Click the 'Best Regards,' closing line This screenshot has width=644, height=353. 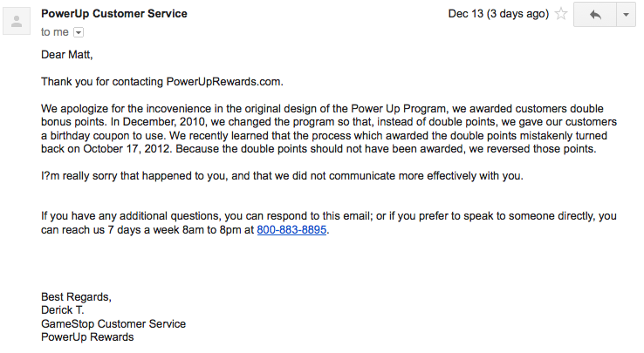pos(77,296)
